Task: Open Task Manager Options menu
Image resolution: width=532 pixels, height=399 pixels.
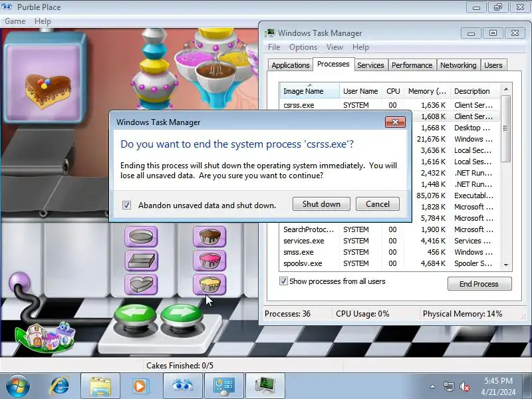Action: [x=303, y=47]
